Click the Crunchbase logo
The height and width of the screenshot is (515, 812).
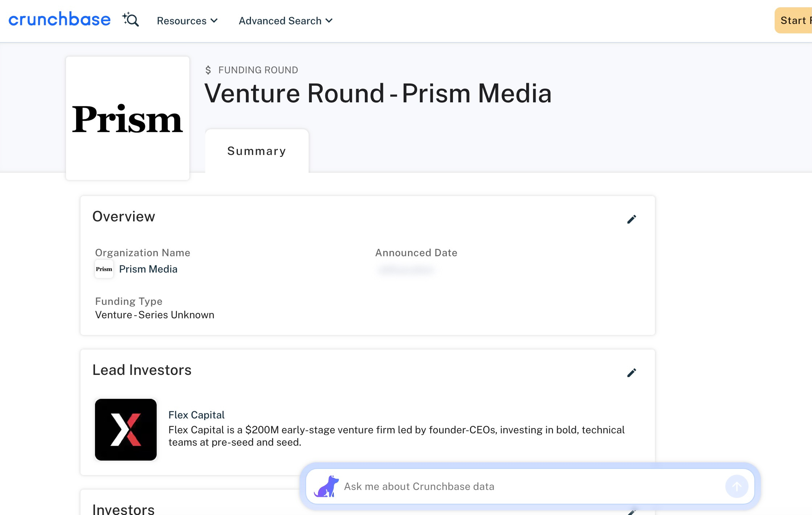click(59, 19)
